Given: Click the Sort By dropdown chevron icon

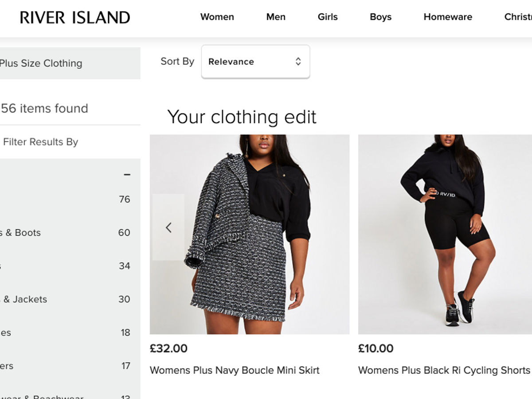Looking at the screenshot, I should [298, 62].
